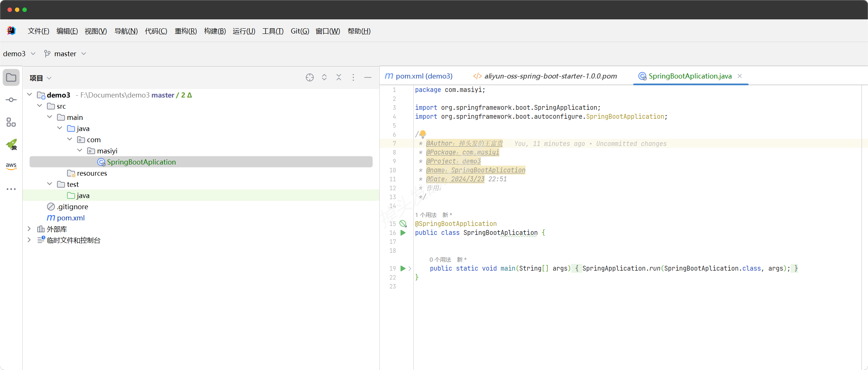This screenshot has width=868, height=370.
Task: Open pom.xml in the project tree
Action: pos(66,218)
